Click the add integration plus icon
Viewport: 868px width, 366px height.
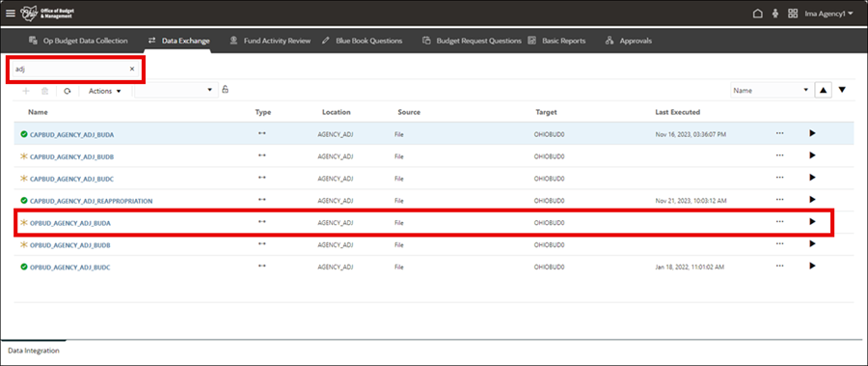25,91
